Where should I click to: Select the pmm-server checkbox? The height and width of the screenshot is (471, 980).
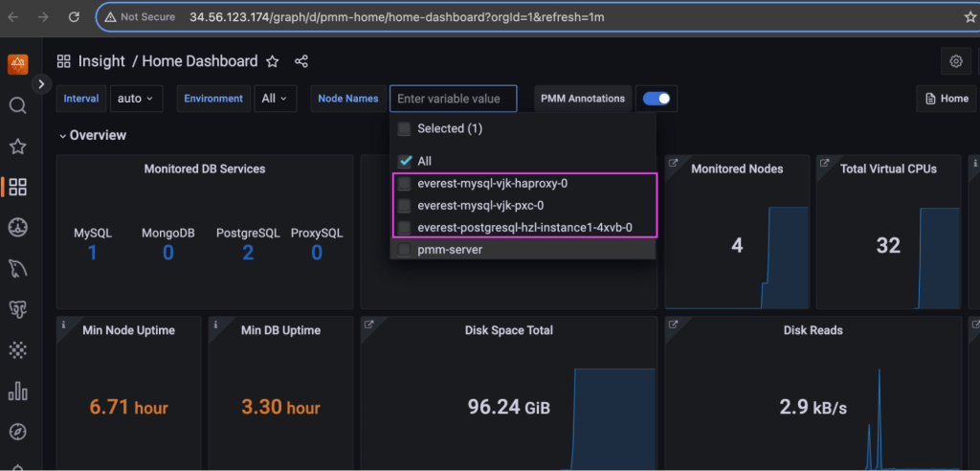[404, 250]
